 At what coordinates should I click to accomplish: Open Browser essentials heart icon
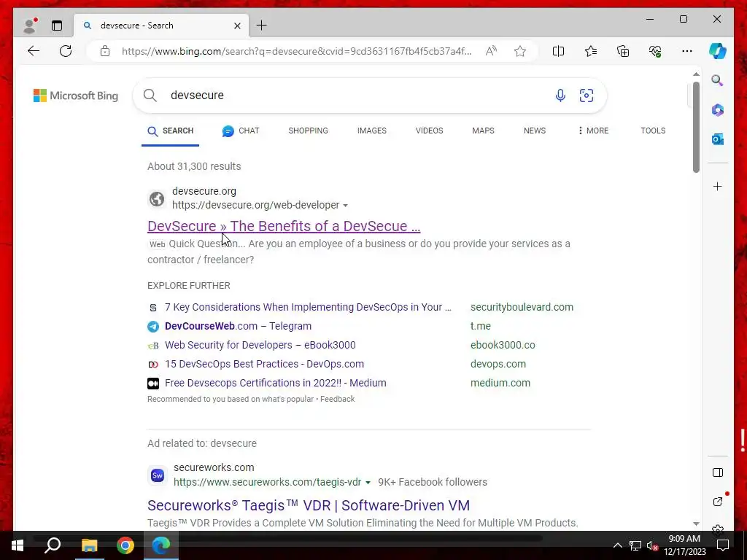click(x=655, y=51)
